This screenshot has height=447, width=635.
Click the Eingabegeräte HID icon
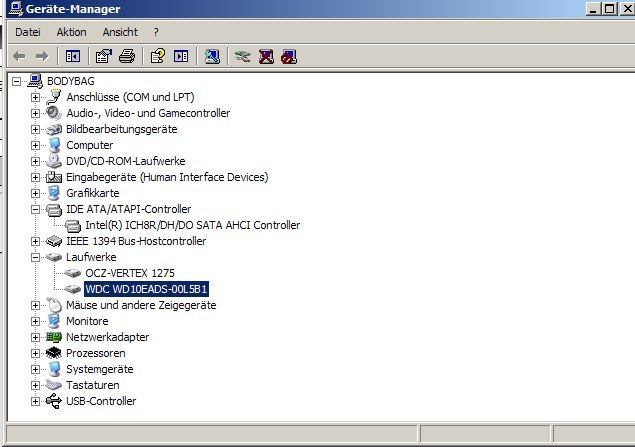pyautogui.click(x=54, y=177)
